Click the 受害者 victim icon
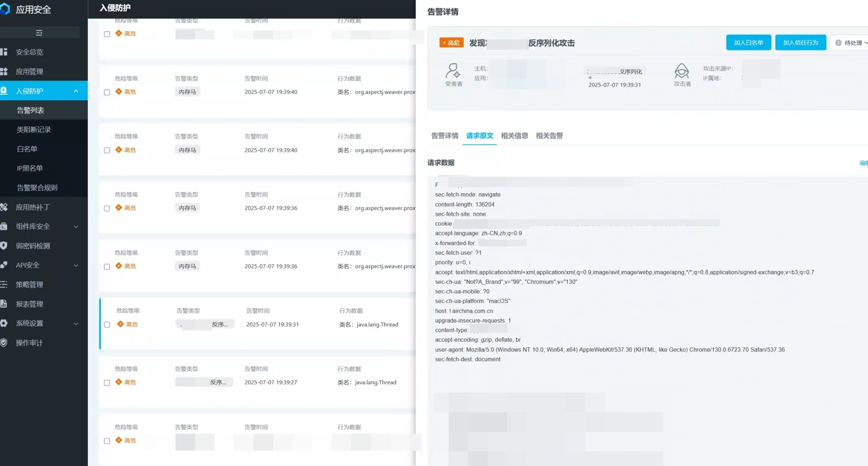868x466 pixels. tap(453, 71)
